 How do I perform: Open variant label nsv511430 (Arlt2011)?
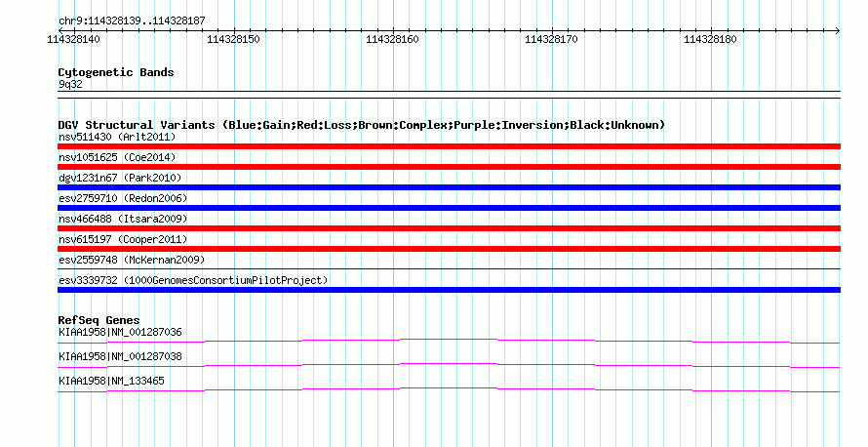click(x=117, y=137)
